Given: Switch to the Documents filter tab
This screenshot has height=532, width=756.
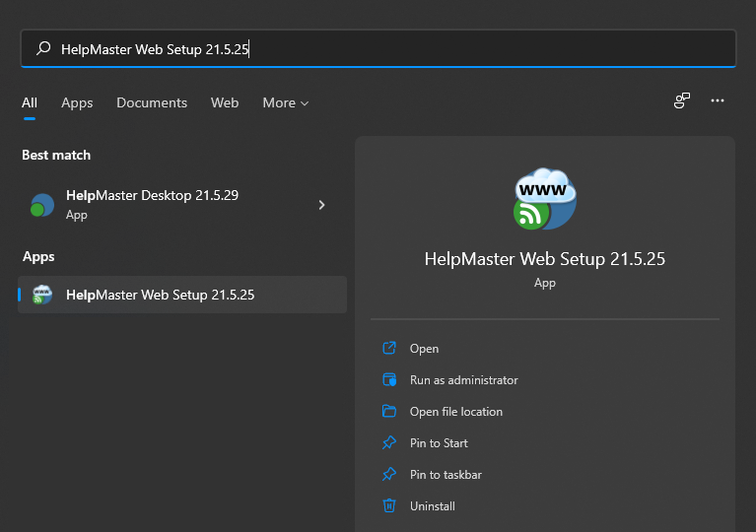Looking at the screenshot, I should tap(152, 102).
